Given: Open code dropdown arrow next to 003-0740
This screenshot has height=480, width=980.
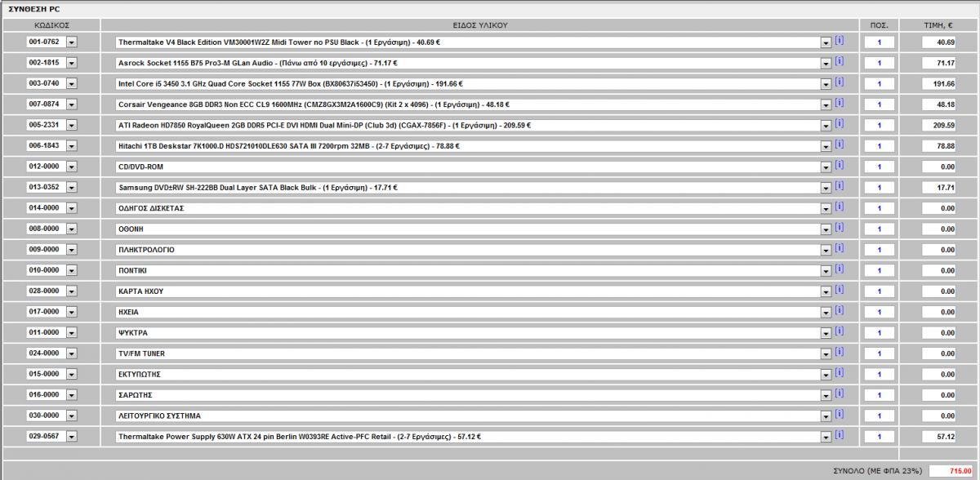Looking at the screenshot, I should 71,83.
